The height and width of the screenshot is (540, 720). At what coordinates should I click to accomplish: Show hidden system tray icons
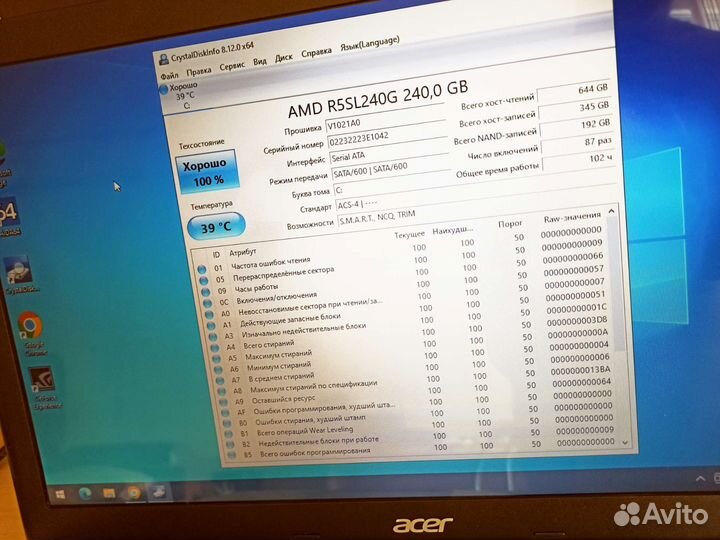pos(700,478)
